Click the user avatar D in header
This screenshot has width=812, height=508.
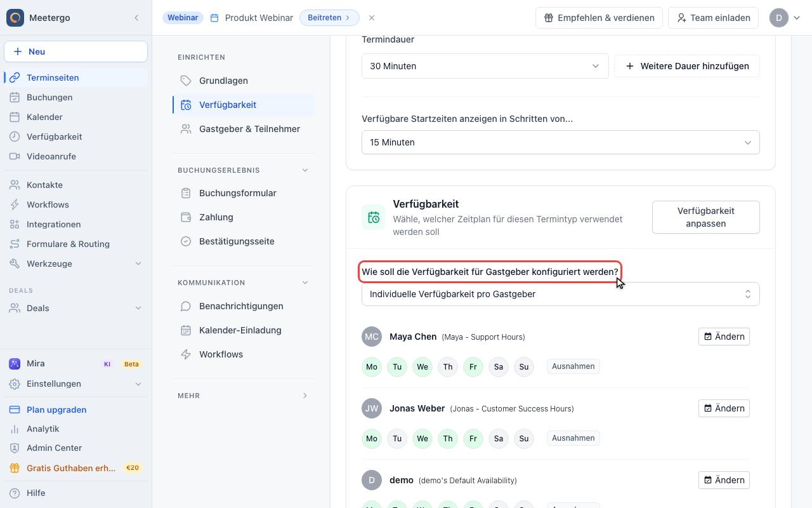pyautogui.click(x=779, y=18)
